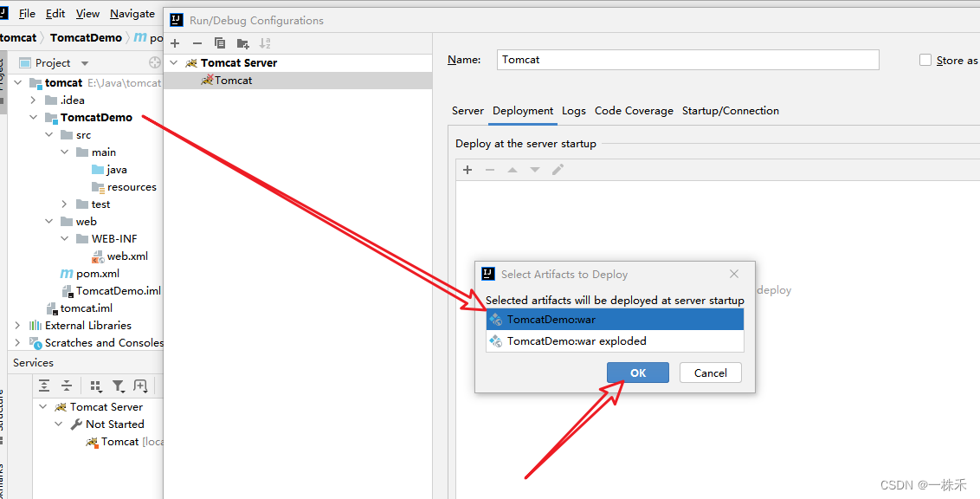Collapse Tomcat Server node in configurations
This screenshot has width=980, height=499.
coord(174,63)
